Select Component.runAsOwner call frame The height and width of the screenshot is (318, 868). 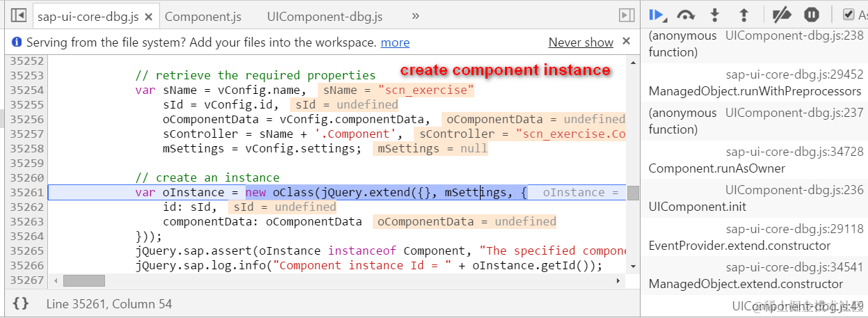[x=716, y=168]
